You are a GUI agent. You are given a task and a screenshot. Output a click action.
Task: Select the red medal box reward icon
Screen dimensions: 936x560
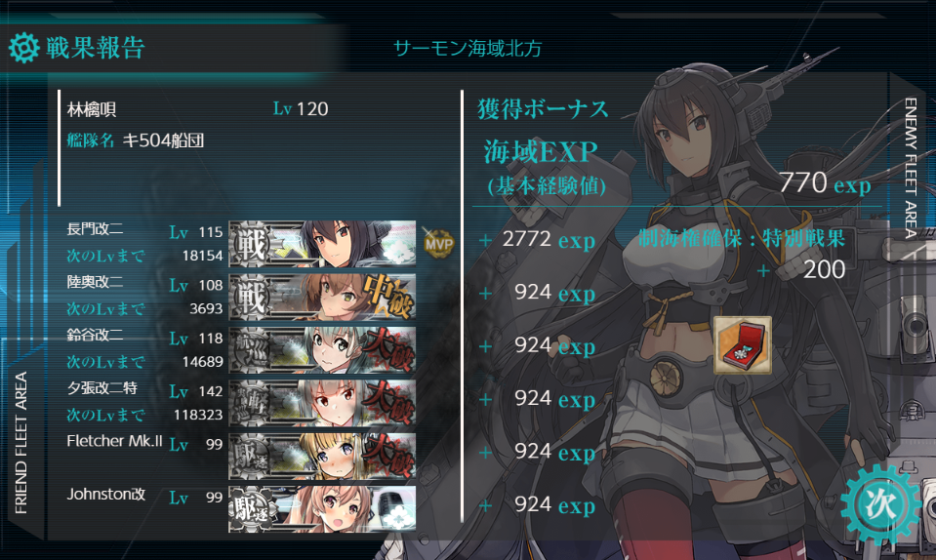(x=743, y=345)
